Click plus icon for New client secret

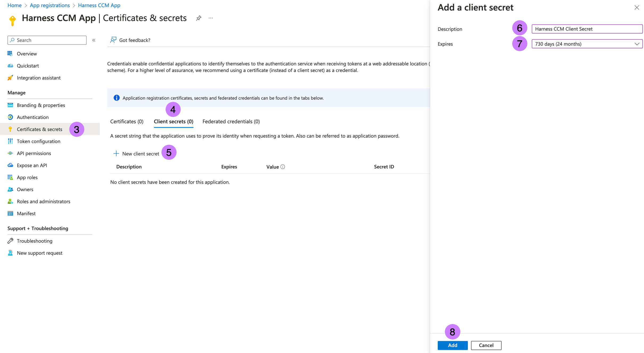116,153
